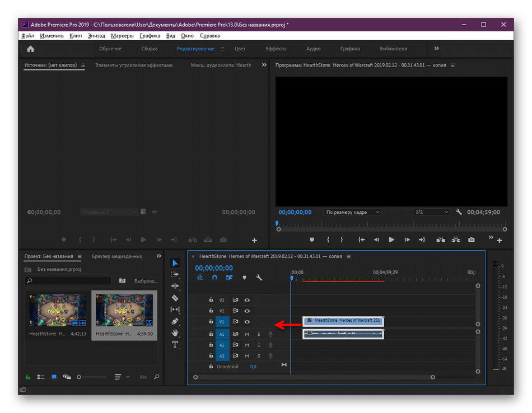Image resolution: width=532 pixels, height=413 pixels.
Task: Mute audio track A1
Action: (x=247, y=335)
